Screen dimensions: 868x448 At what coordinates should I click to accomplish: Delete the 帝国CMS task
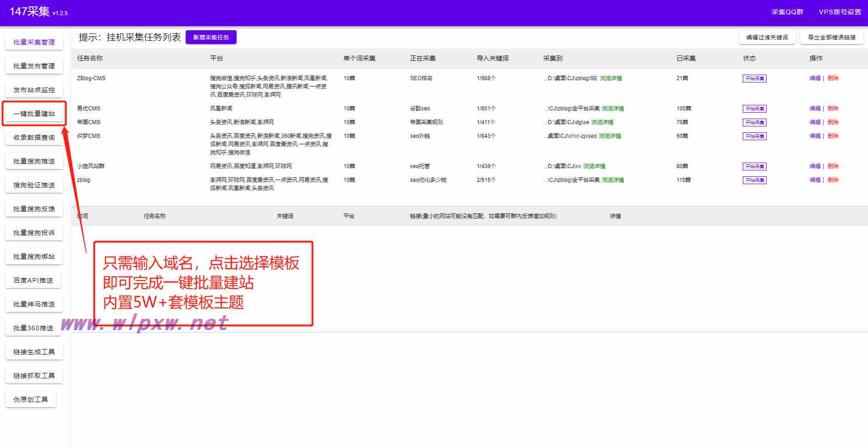tap(833, 122)
